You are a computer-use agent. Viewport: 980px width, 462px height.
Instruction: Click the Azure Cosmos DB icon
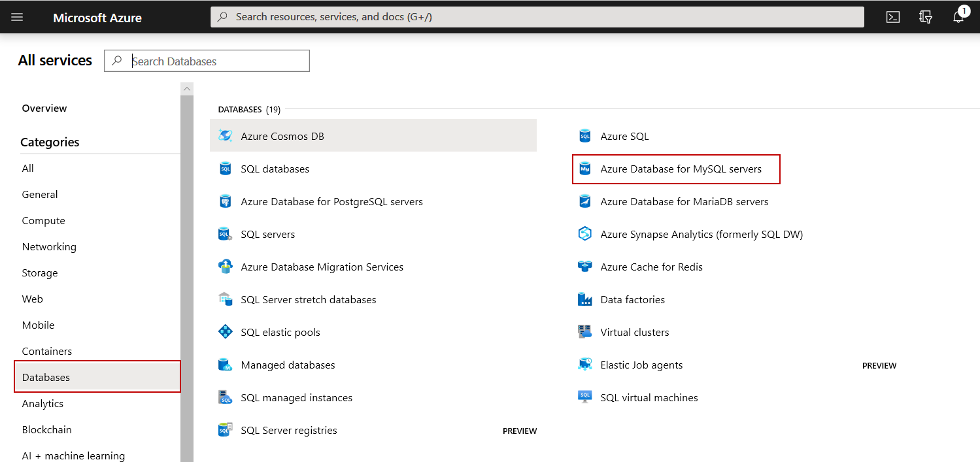(226, 136)
